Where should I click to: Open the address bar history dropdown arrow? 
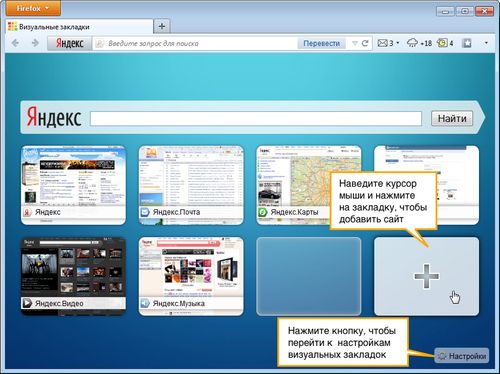(x=355, y=43)
